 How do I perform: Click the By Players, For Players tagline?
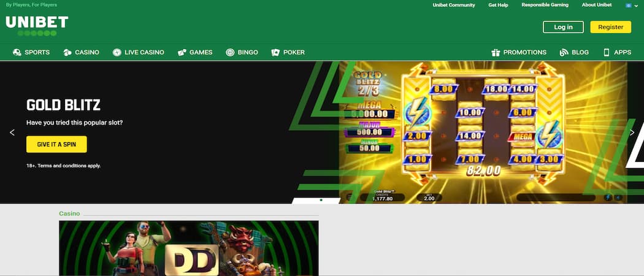click(x=31, y=5)
